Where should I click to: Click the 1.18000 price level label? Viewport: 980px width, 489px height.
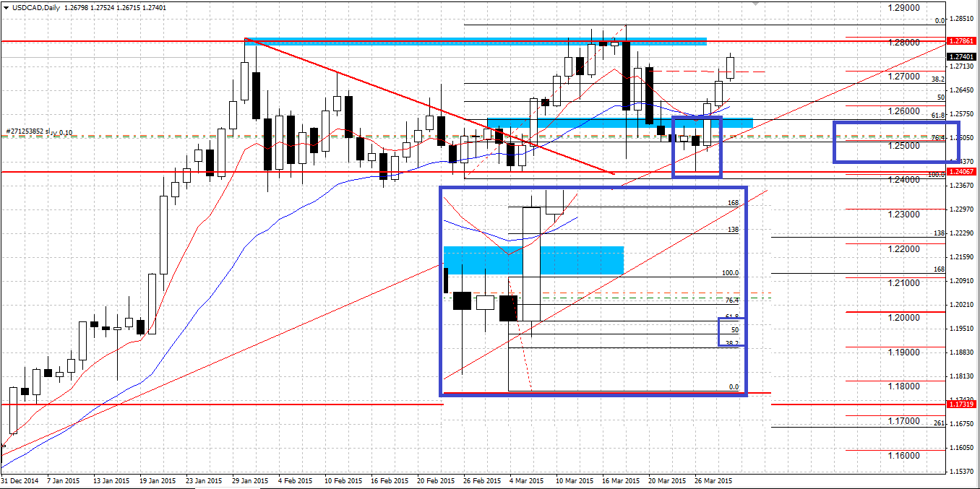pos(904,386)
